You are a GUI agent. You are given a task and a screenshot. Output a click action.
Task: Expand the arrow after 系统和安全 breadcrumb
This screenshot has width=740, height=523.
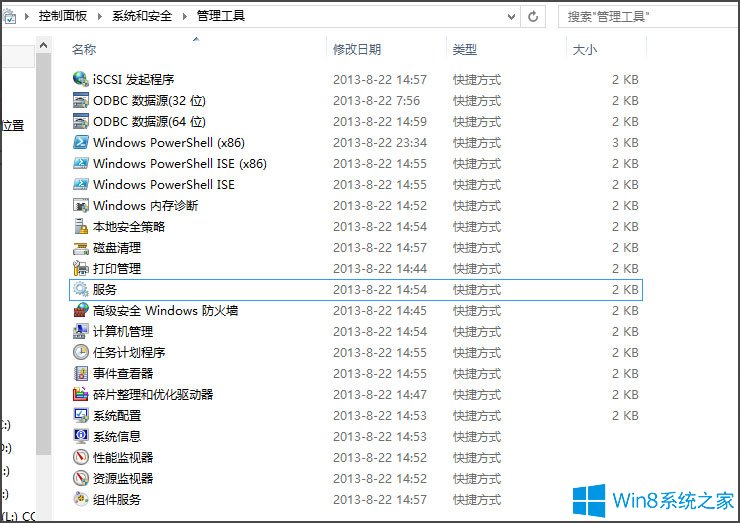(185, 17)
